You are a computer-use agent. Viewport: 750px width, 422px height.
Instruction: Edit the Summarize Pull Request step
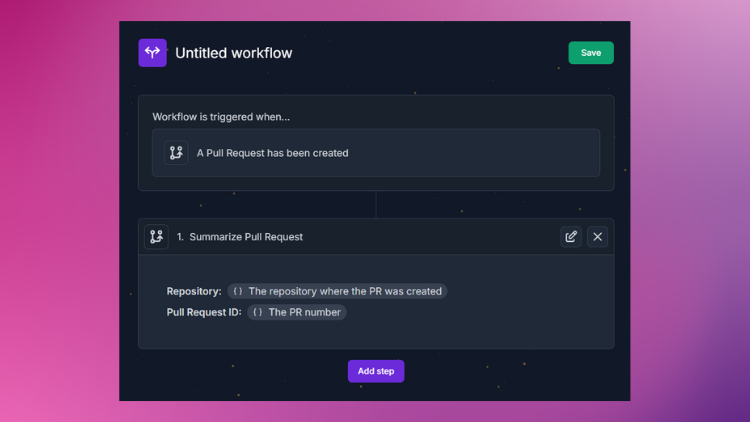(x=571, y=236)
